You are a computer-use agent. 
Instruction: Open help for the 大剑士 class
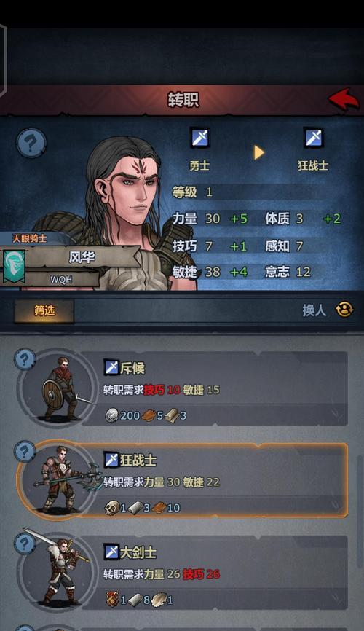click(x=25, y=544)
